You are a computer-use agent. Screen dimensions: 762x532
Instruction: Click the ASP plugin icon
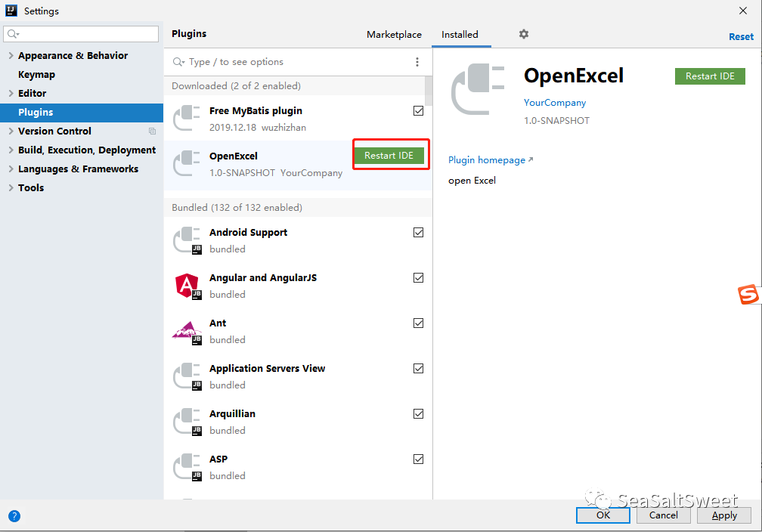[187, 467]
